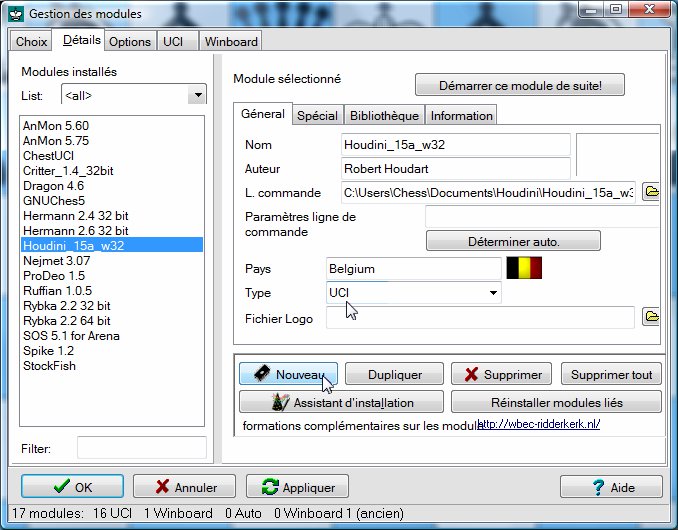This screenshot has width=678, height=530.
Task: Click the Filter input field
Action: point(142,447)
